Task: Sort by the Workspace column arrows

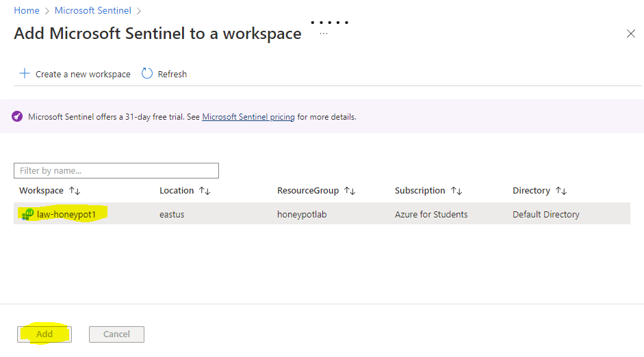Action: pos(75,191)
